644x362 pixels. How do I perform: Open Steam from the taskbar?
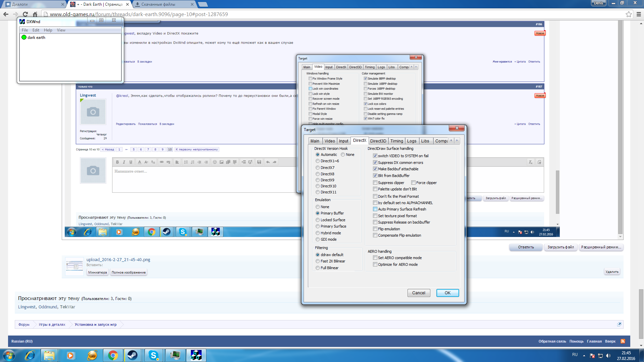click(132, 355)
